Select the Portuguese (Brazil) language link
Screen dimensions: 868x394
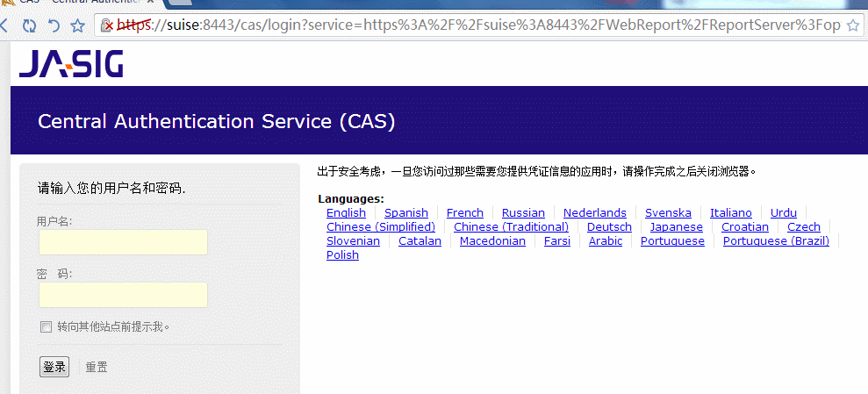pos(776,241)
